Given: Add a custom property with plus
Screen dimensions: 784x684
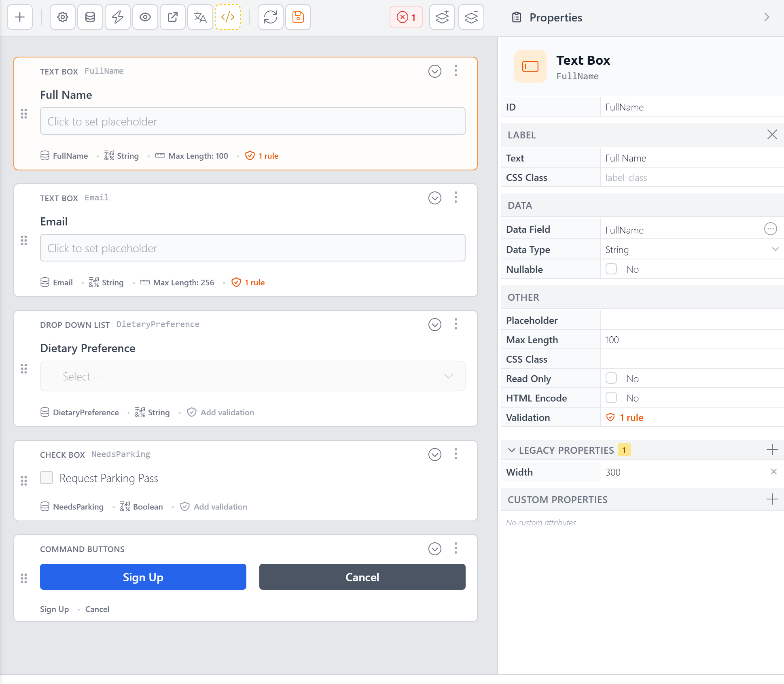Looking at the screenshot, I should tap(772, 499).
